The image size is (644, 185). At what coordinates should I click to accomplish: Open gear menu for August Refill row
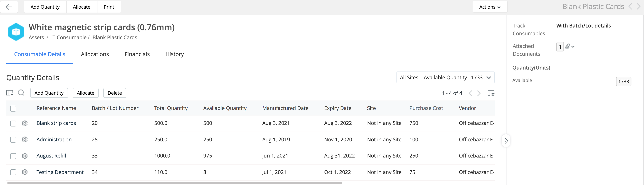click(25, 156)
